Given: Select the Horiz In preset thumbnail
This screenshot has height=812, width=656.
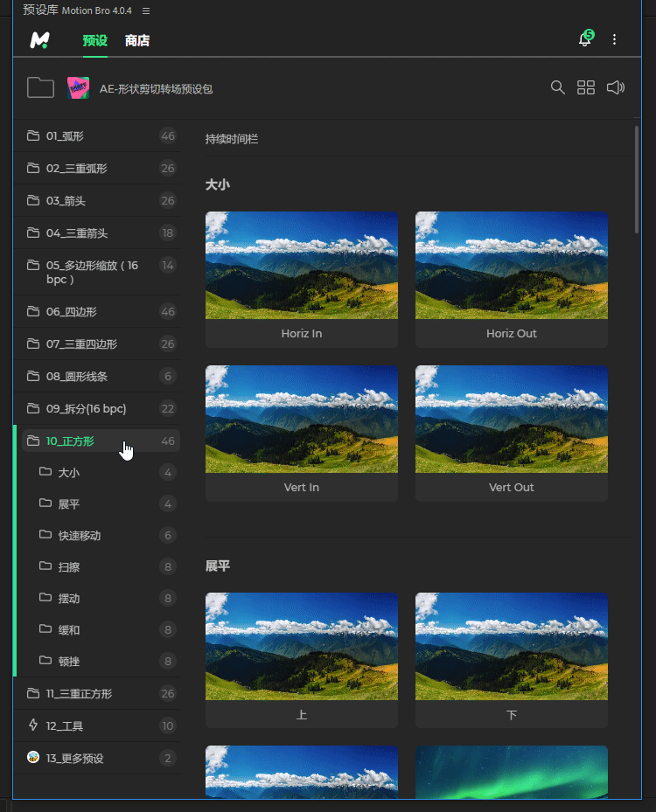Looking at the screenshot, I should click(302, 265).
